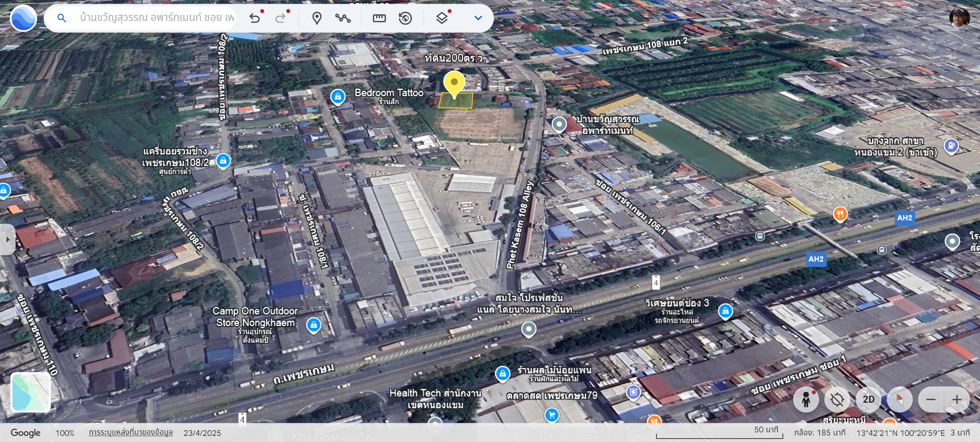Zoom in with the plus button
This screenshot has height=442, width=980.
pyautogui.click(x=957, y=400)
